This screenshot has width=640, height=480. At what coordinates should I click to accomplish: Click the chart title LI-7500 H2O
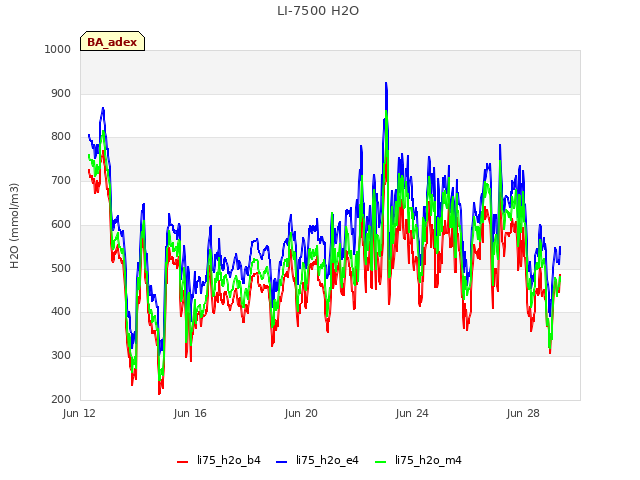click(x=318, y=11)
